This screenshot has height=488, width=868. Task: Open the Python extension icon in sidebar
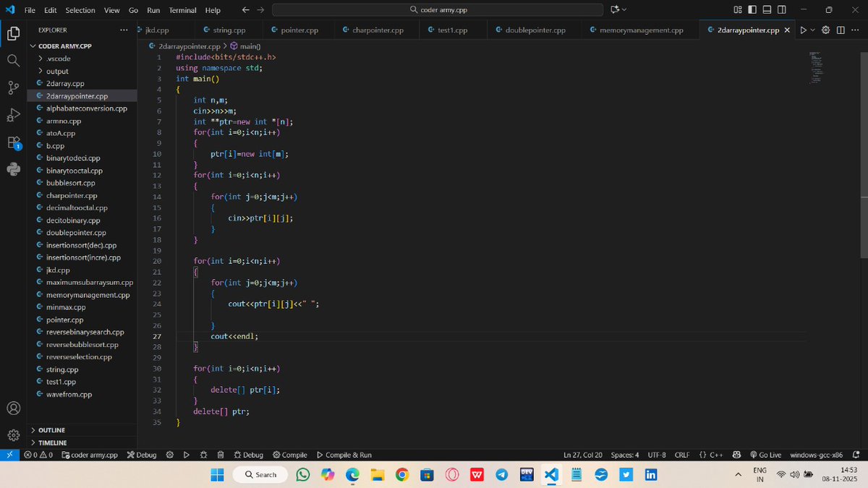(x=13, y=169)
